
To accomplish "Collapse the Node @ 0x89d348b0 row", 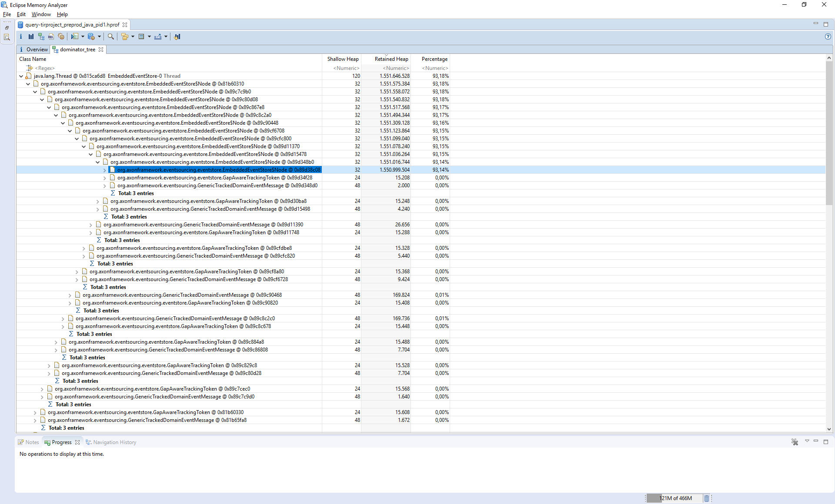I will click(x=97, y=162).
